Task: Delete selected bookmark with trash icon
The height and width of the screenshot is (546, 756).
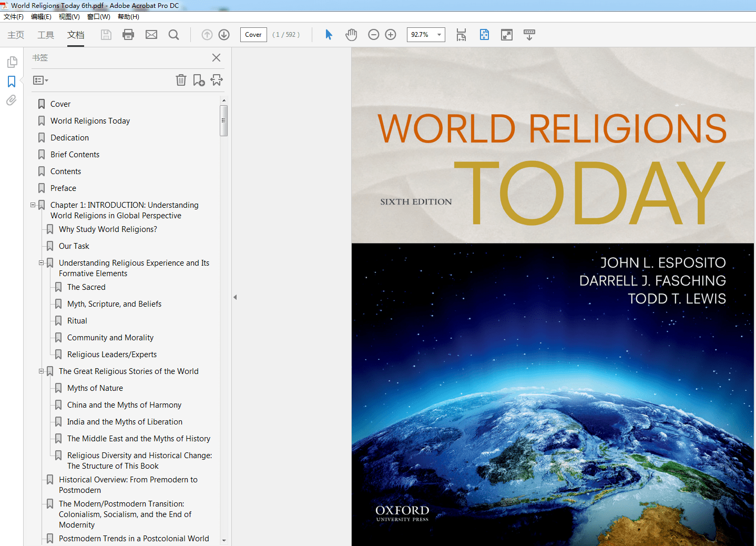Action: (181, 80)
